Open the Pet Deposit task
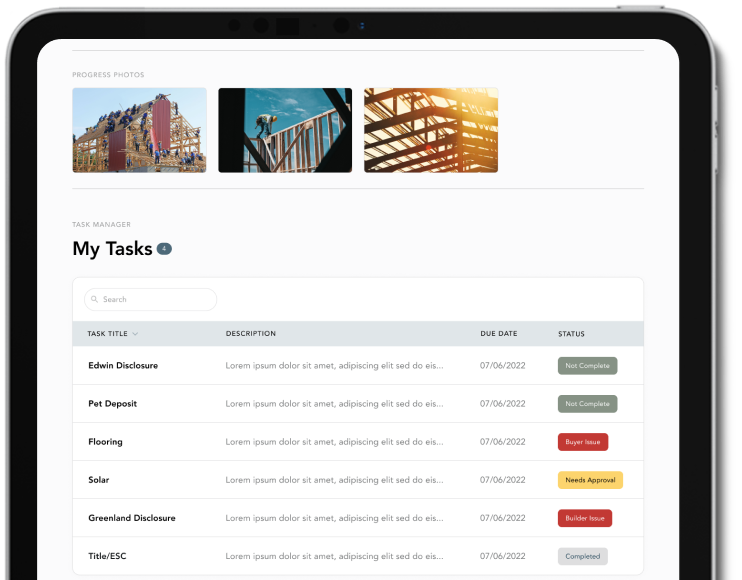This screenshot has height=580, width=742. click(113, 404)
